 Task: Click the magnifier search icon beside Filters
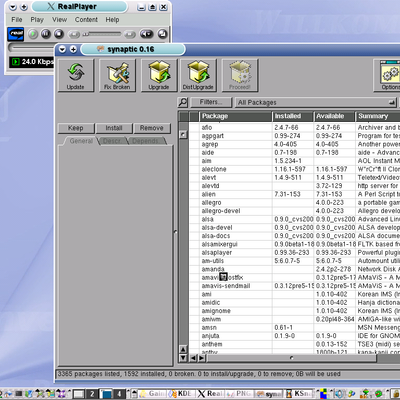point(183,102)
